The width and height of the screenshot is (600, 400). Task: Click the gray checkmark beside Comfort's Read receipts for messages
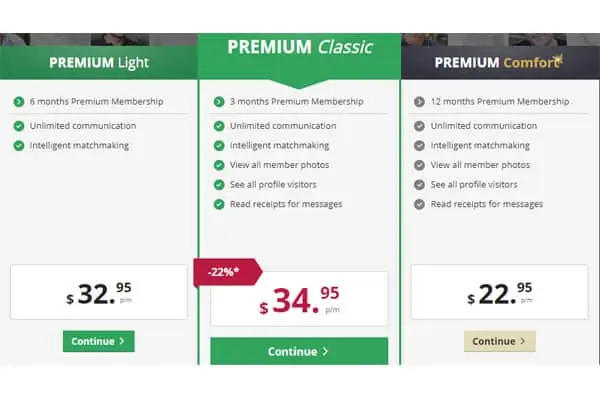coord(419,204)
